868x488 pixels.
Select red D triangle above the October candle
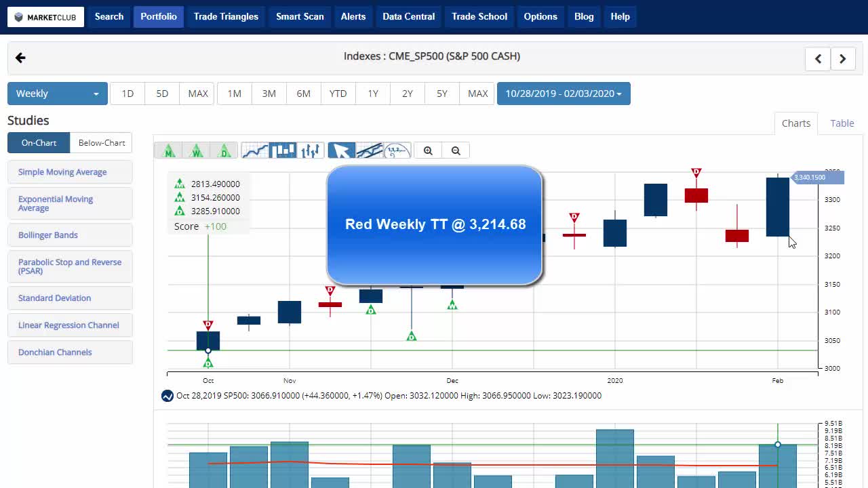208,325
